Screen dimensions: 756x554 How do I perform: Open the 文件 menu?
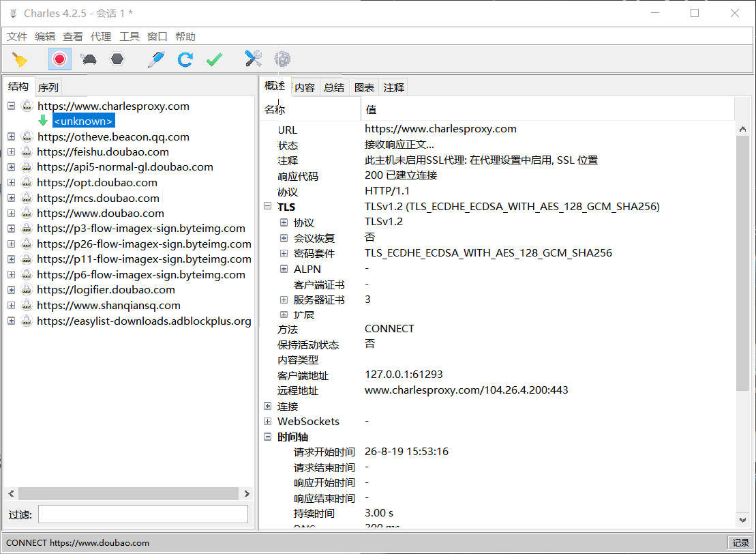click(17, 37)
